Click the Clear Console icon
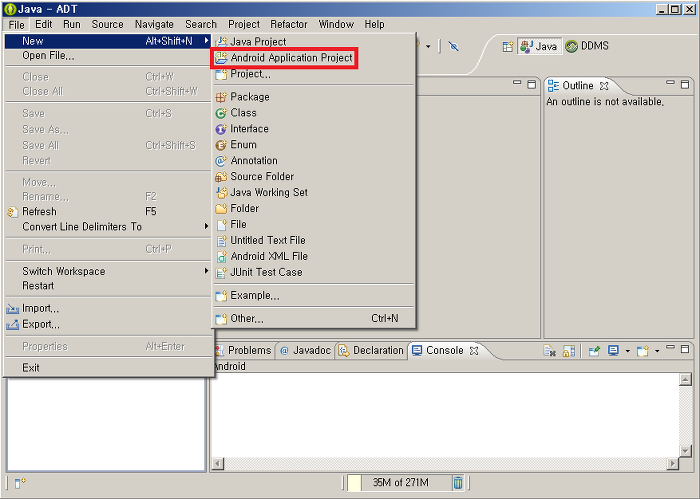The image size is (700, 499). [550, 351]
